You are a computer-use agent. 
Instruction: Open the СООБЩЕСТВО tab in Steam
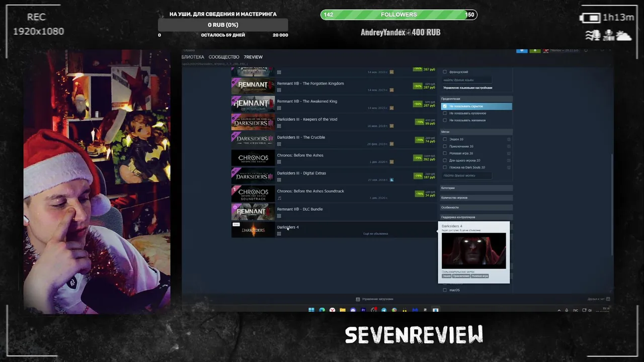(224, 57)
